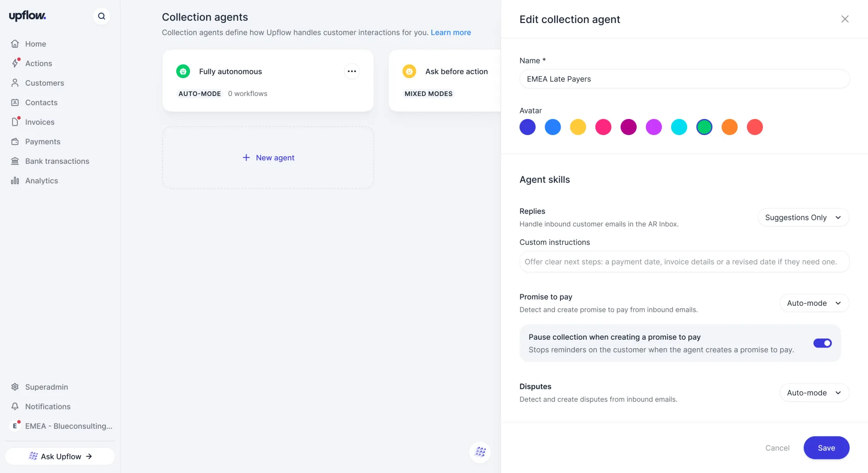Expand the Disputes Auto-mode dropdown
Screen dimensions: 868x473
click(x=814, y=393)
